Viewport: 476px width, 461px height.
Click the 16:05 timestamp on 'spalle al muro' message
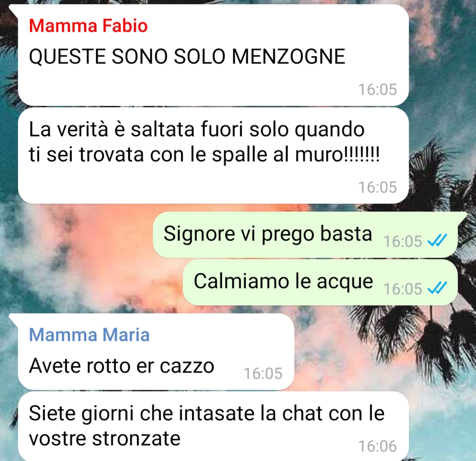point(378,187)
